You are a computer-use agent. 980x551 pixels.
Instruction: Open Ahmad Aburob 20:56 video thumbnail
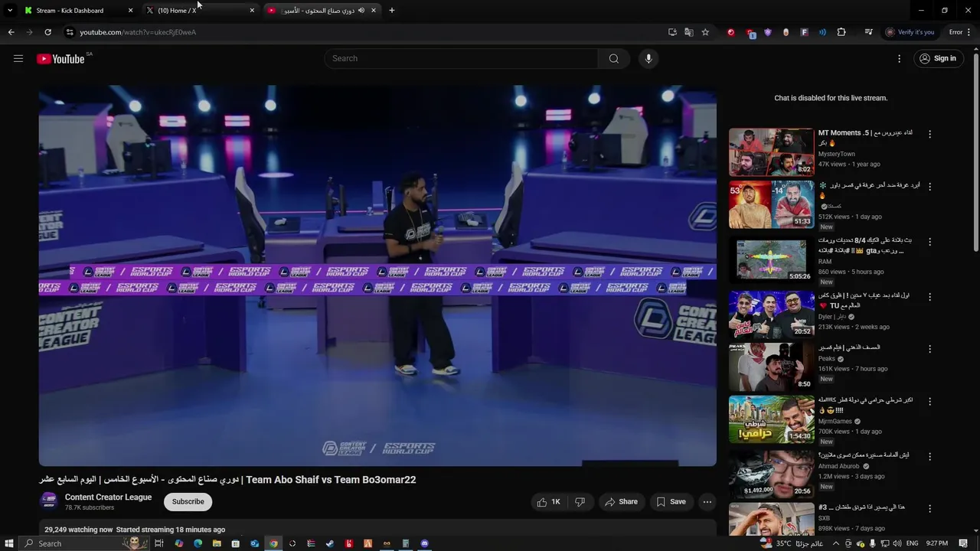tap(771, 474)
